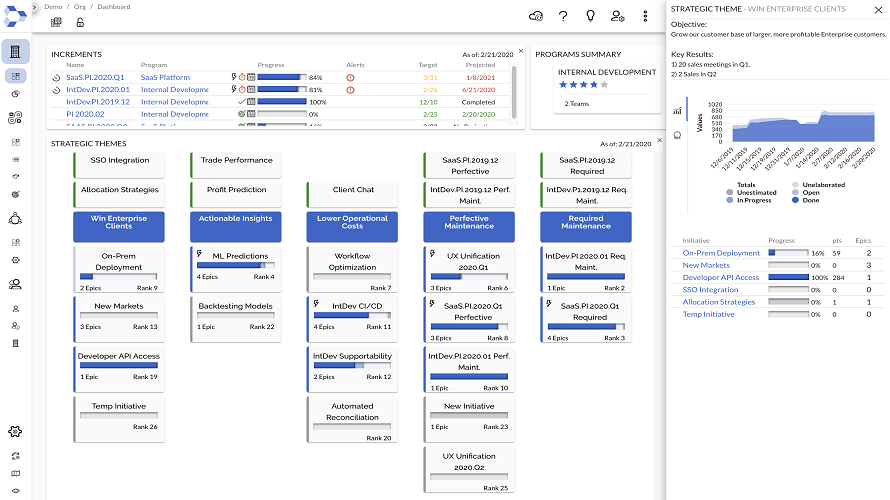890x500 pixels.
Task: Open the user settings icon
Action: (618, 16)
